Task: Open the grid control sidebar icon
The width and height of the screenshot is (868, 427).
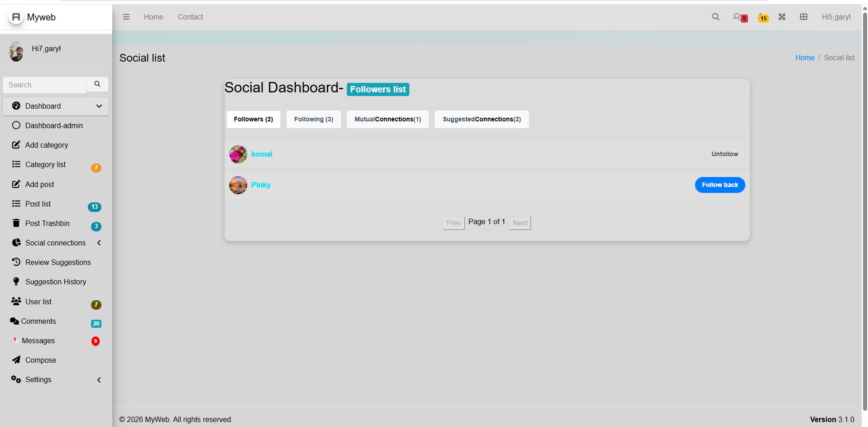Action: (x=804, y=17)
